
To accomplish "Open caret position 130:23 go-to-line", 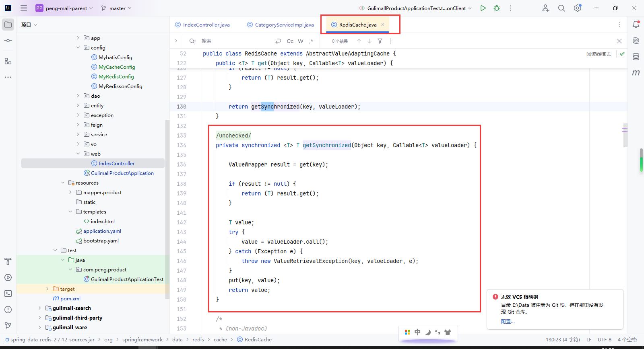I will (x=563, y=339).
